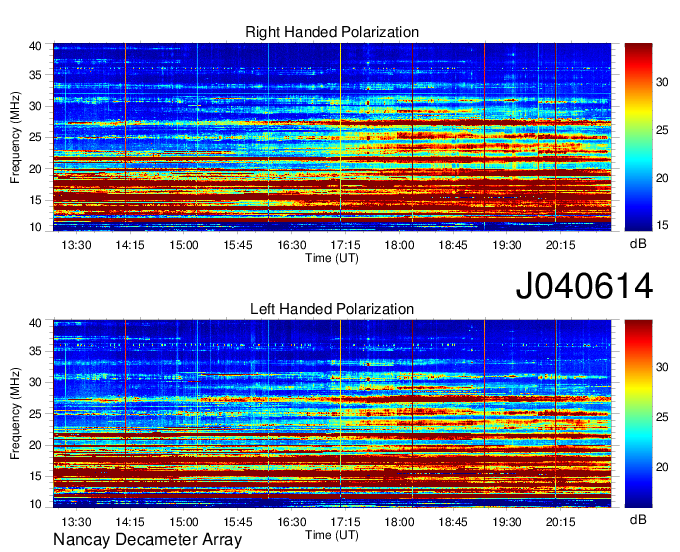Click the 15 MHz tick on Left Handed plot
Screen dimensions: 680x552
point(36,477)
